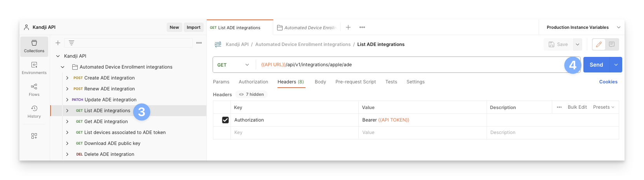
Task: Show the 7 hidden headers
Action: pos(251,94)
